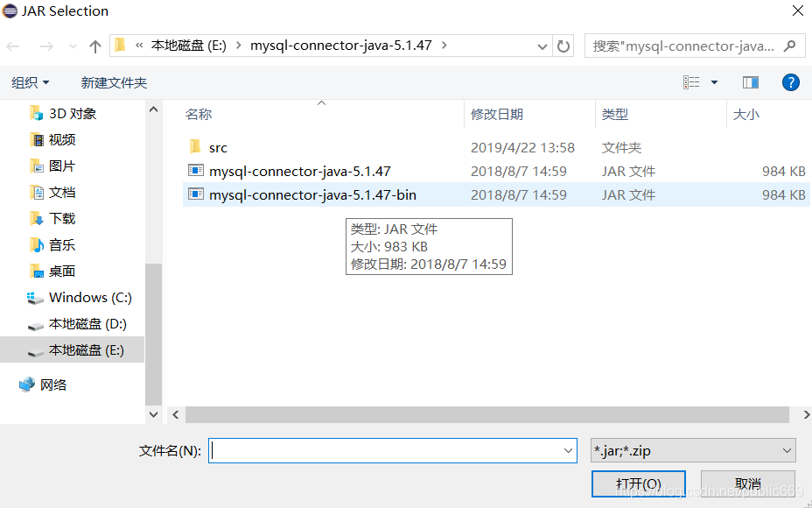The height and width of the screenshot is (508, 812).
Task: Click the navigation pane up arrow
Action: [153, 109]
